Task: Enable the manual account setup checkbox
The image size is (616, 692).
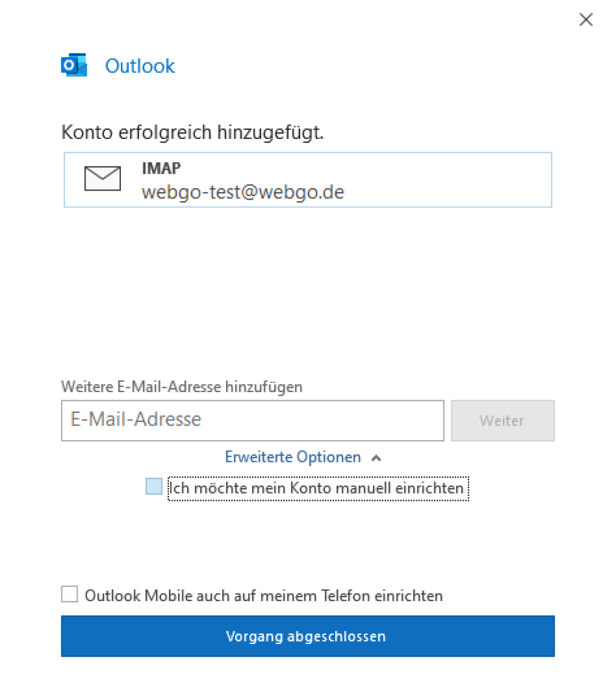Action: click(154, 486)
